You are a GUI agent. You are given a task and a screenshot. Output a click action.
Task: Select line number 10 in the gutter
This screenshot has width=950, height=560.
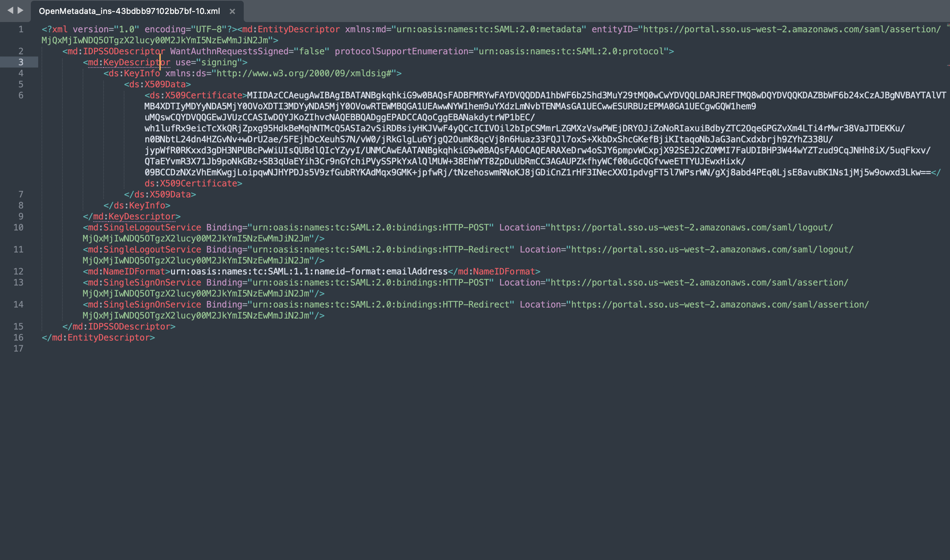point(18,228)
